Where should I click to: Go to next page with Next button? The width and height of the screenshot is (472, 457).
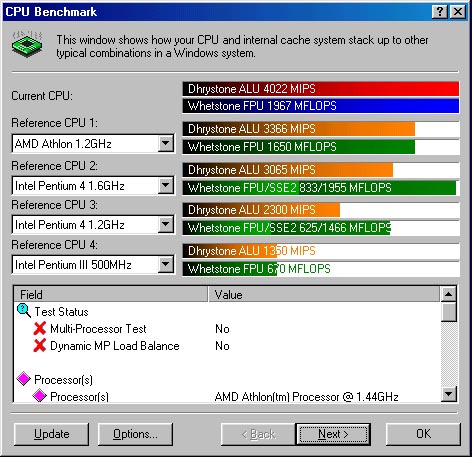[x=333, y=434]
